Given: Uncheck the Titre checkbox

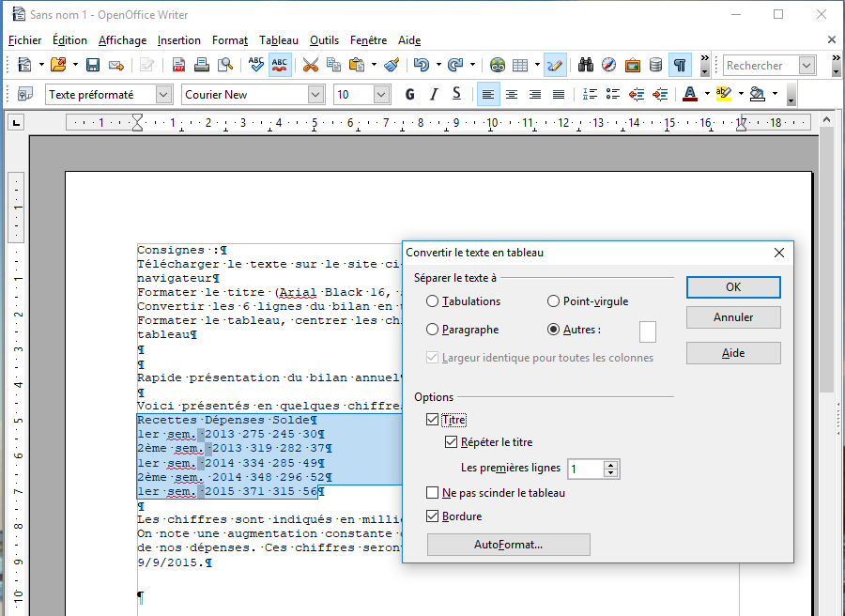Looking at the screenshot, I should click(x=432, y=420).
